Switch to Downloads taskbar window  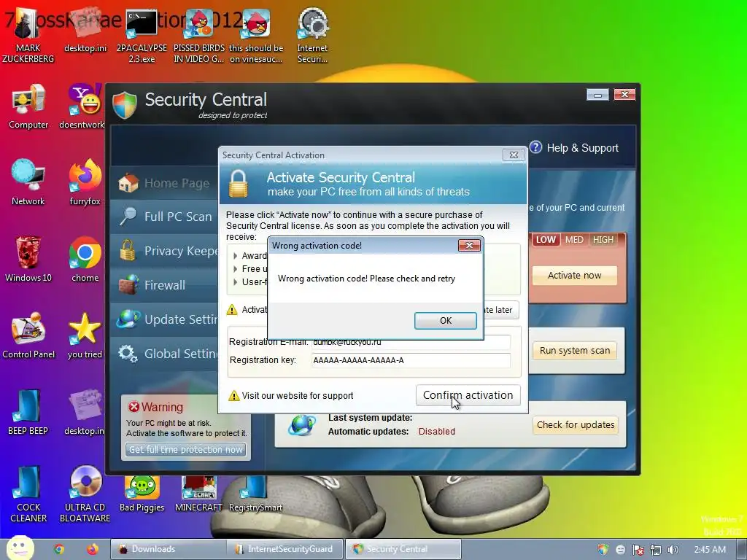pyautogui.click(x=169, y=549)
